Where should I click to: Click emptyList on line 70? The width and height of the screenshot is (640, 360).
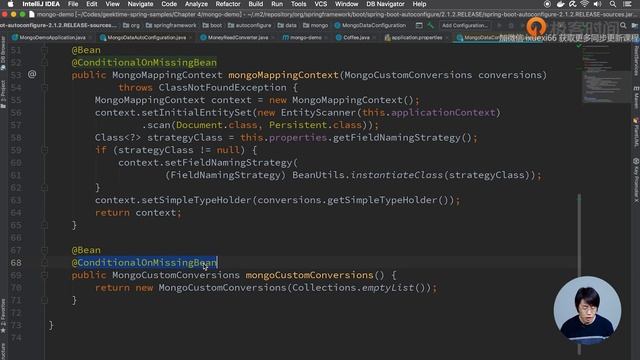[388, 288]
